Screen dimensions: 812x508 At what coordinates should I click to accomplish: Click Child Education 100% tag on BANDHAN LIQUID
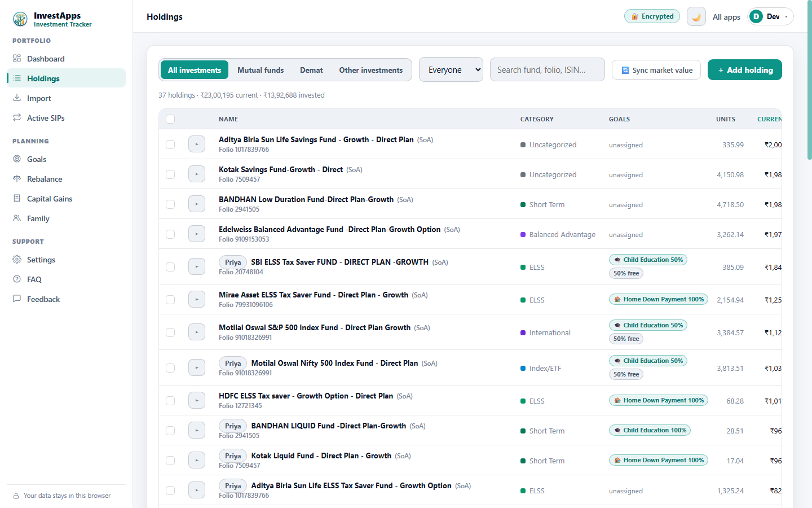point(650,430)
